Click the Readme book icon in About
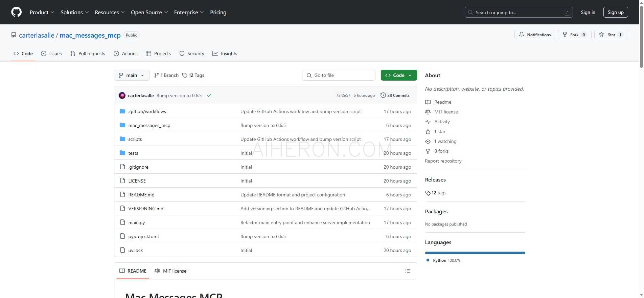The image size is (644, 298). coord(428,102)
